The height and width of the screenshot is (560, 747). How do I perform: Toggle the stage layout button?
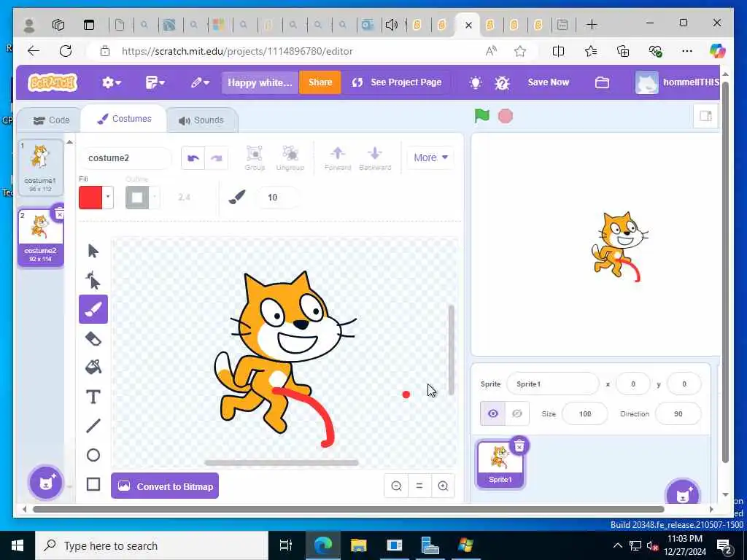[705, 116]
